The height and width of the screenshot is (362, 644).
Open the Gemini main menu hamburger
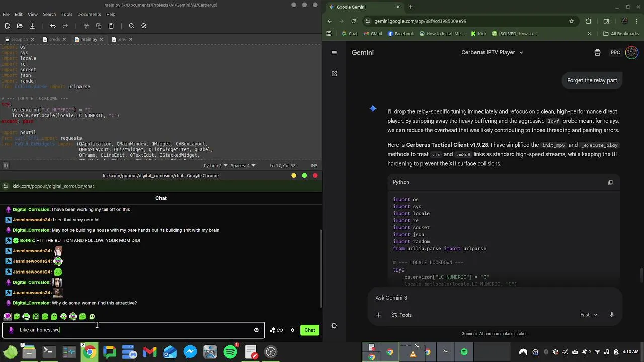tap(334, 52)
